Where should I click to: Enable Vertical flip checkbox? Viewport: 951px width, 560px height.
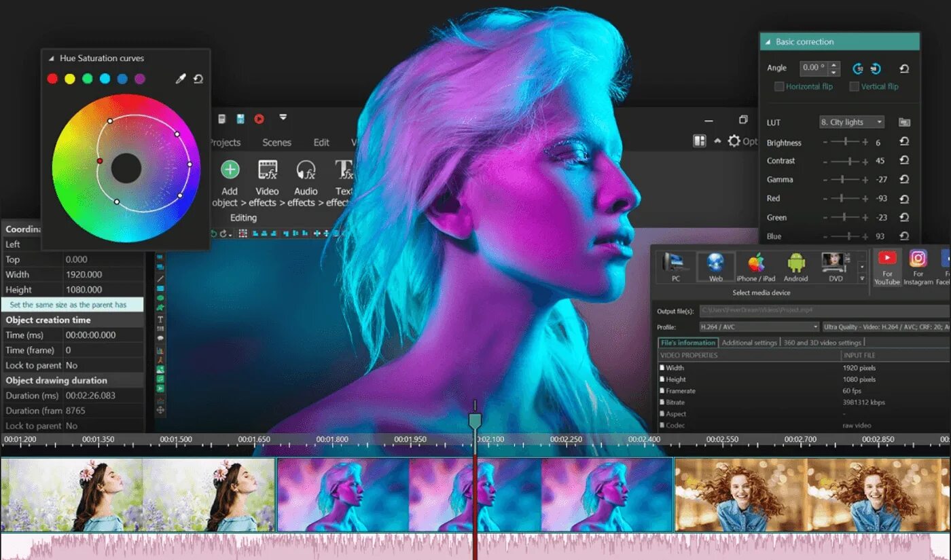click(x=855, y=86)
